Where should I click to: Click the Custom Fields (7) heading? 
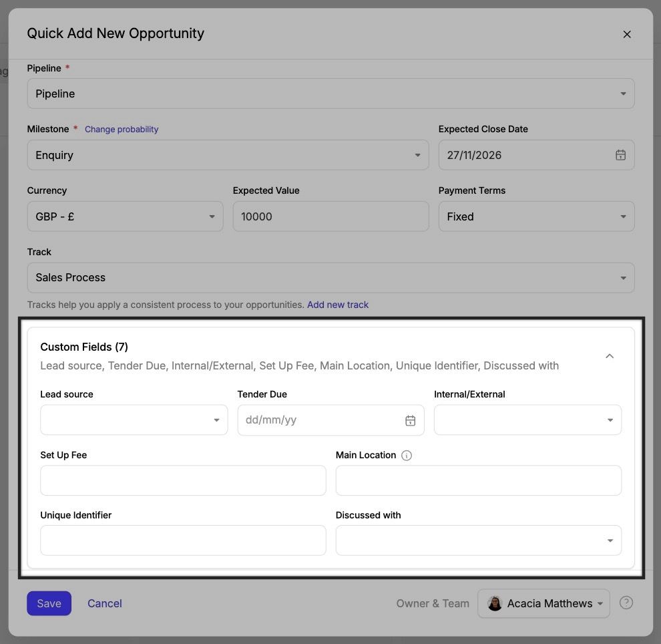click(x=84, y=347)
